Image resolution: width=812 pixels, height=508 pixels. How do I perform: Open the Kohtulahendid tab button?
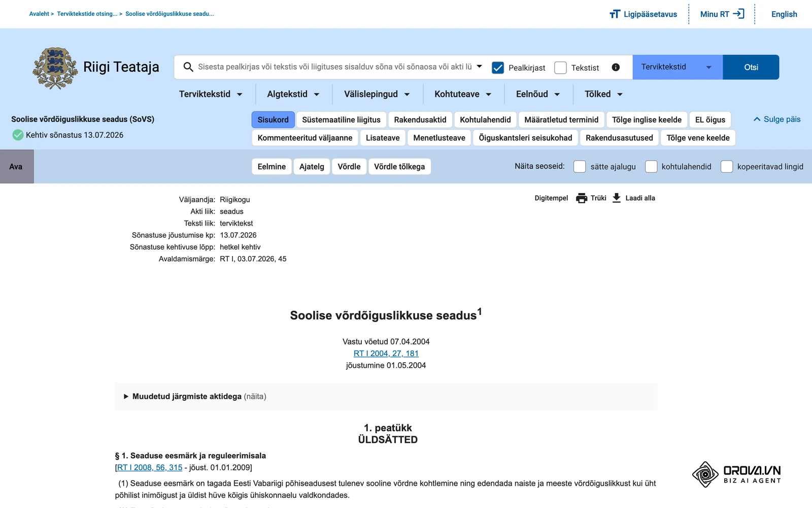click(x=485, y=120)
